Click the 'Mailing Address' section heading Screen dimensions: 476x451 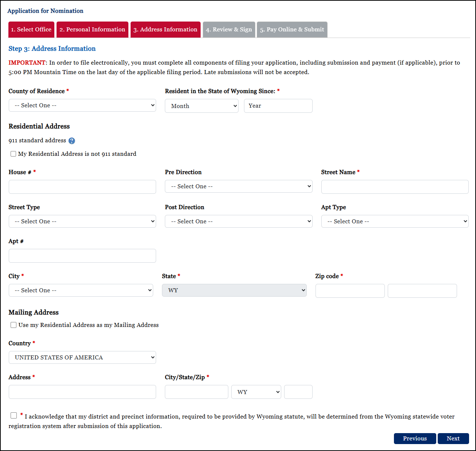(34, 312)
